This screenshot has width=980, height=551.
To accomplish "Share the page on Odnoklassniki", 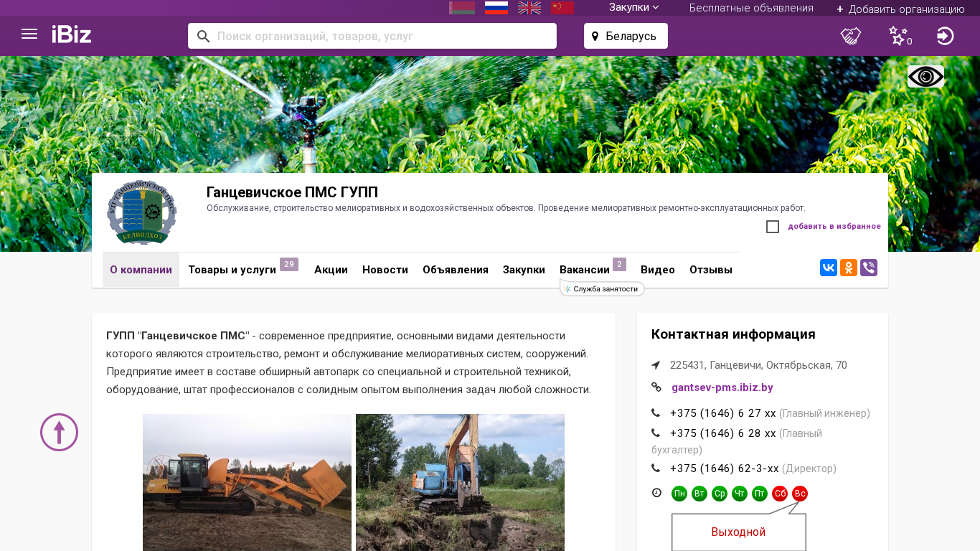I will tap(849, 268).
